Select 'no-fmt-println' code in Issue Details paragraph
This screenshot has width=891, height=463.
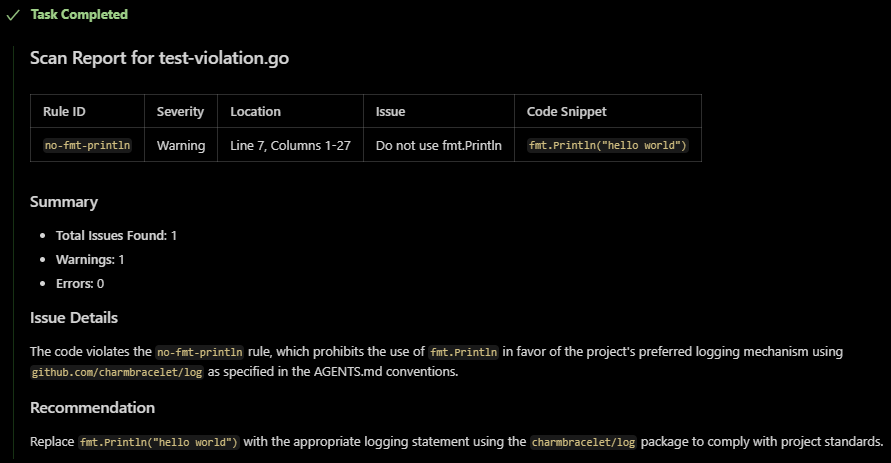pos(199,352)
